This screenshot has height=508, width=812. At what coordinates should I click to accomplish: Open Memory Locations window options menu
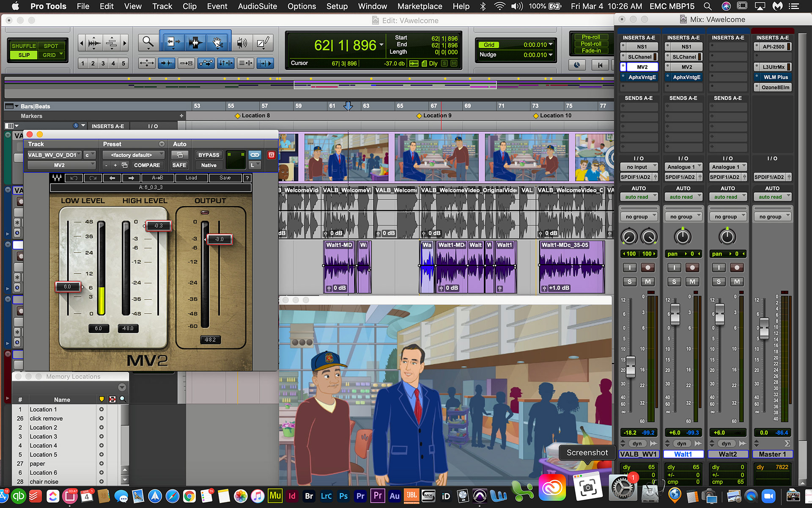[122, 387]
